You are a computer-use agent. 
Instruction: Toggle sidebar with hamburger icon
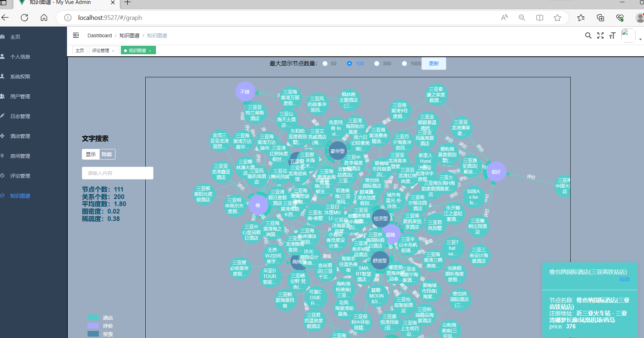[x=76, y=35]
